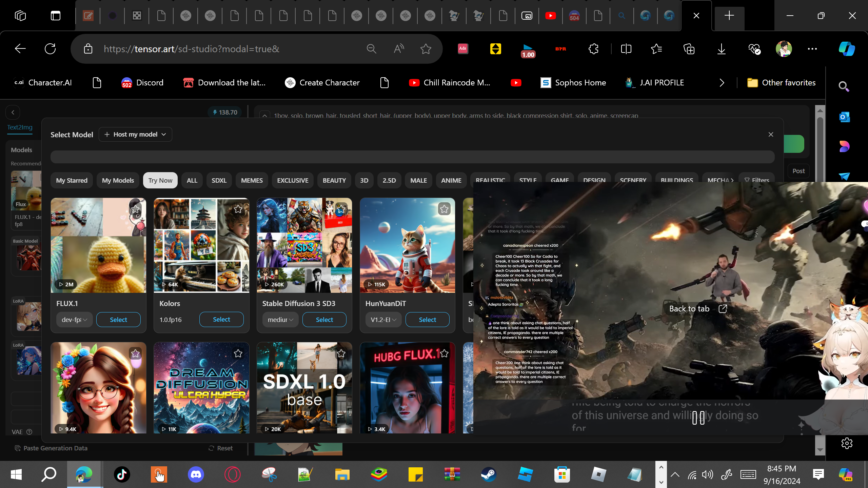Select the ANIME category tab

tap(451, 180)
